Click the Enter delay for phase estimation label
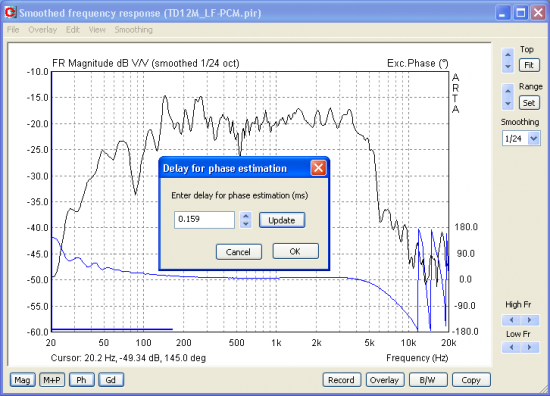The image size is (550, 396). click(x=240, y=195)
